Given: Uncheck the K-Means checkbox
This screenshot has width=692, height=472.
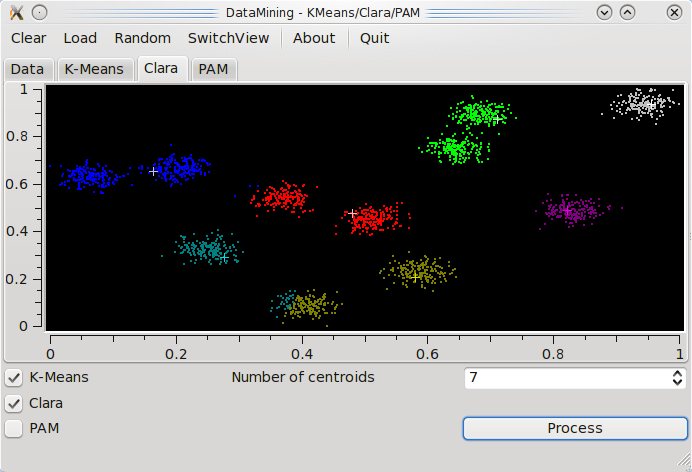Looking at the screenshot, I should (x=14, y=378).
